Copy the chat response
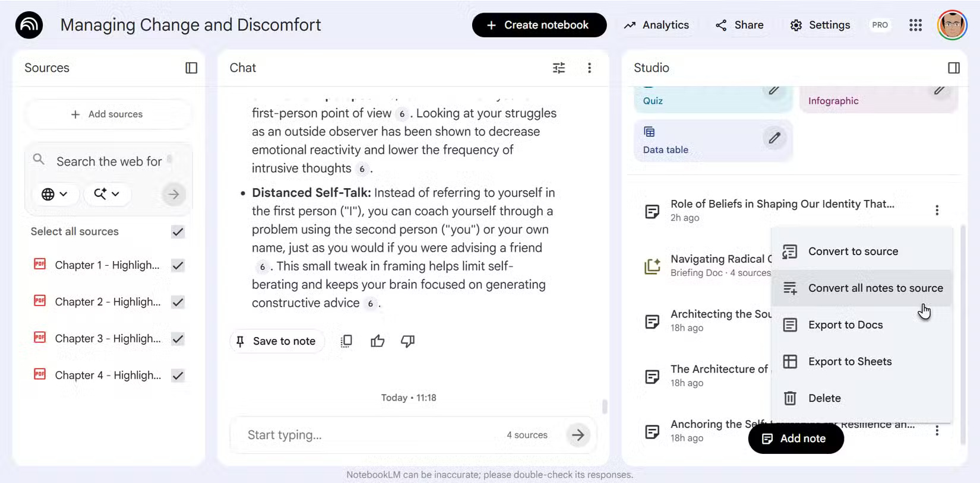Image resolution: width=980 pixels, height=483 pixels. click(346, 341)
